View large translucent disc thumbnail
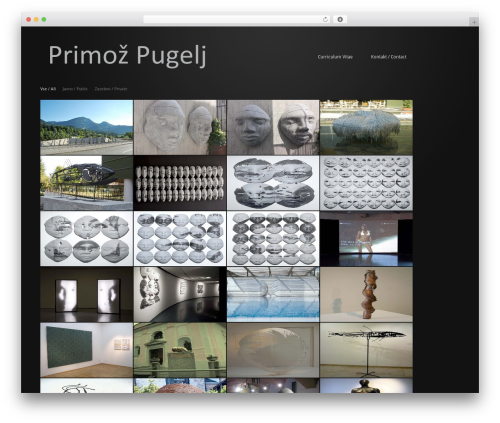Viewport: 500px width, 423px height. pos(273,350)
